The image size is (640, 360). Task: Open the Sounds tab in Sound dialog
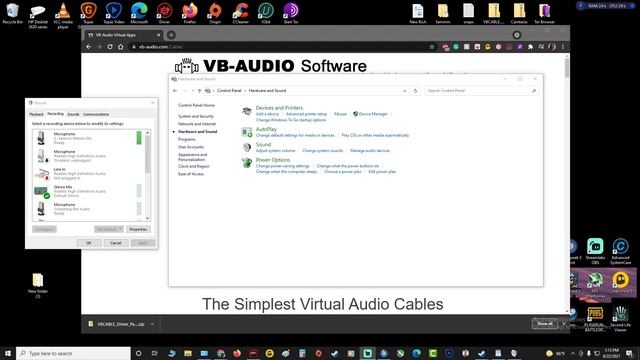tap(73, 114)
